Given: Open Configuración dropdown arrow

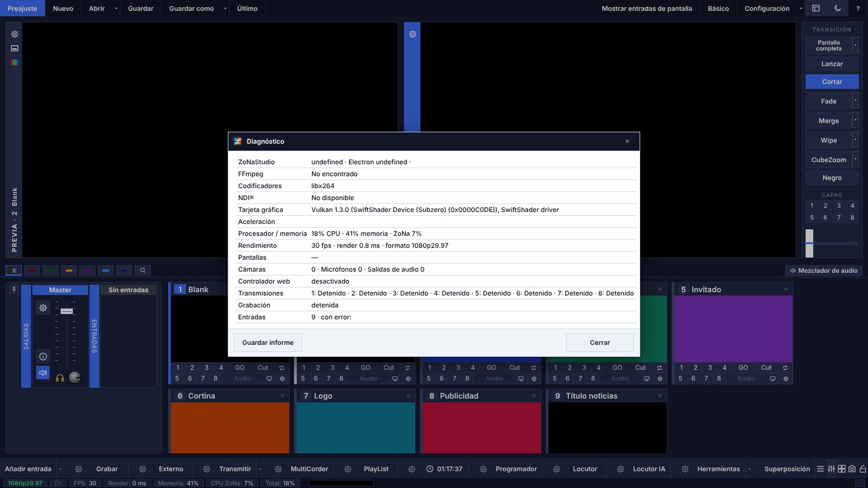Looking at the screenshot, I should [801, 8].
